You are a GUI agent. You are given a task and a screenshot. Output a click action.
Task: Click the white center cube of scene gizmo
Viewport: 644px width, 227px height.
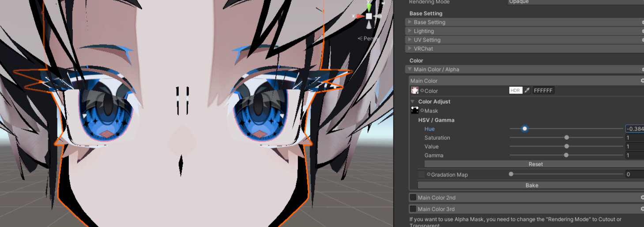(x=369, y=16)
